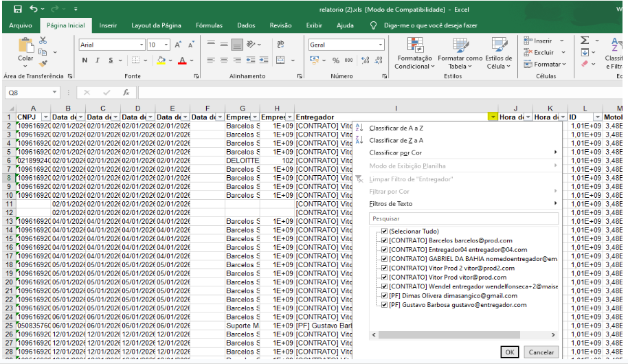Decrease decimal places
This screenshot has height=364, width=628.
click(379, 60)
